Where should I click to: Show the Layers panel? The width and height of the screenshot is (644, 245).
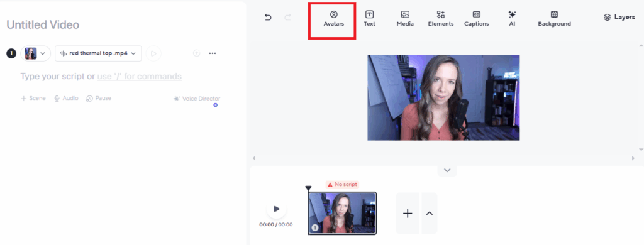619,17
